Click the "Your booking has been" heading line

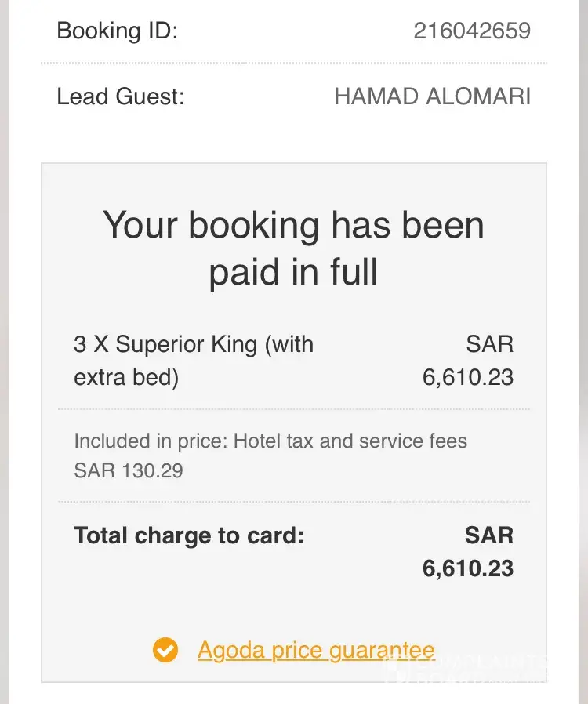coord(293,226)
